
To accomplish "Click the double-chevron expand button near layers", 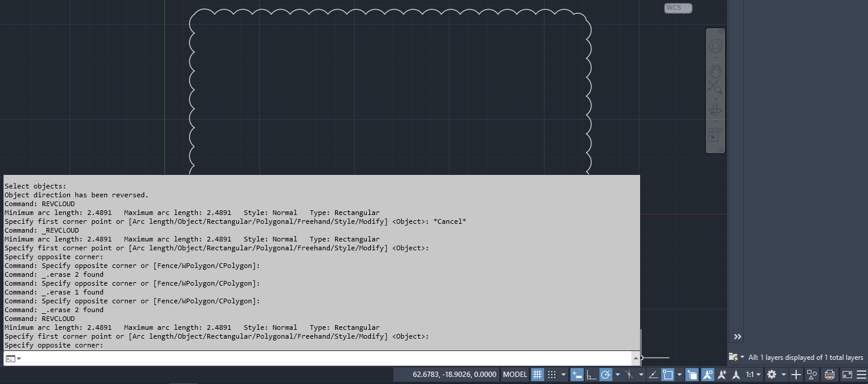I will (737, 336).
